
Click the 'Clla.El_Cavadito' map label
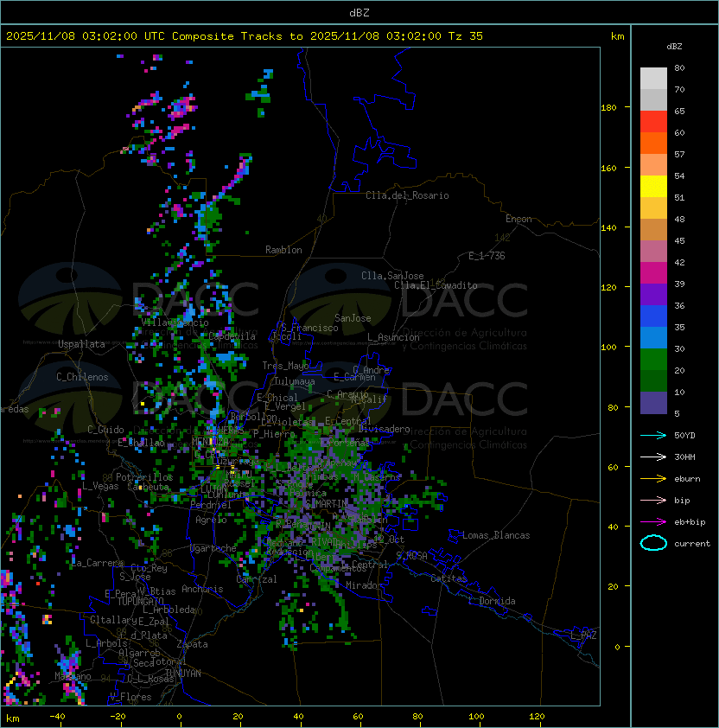[436, 285]
